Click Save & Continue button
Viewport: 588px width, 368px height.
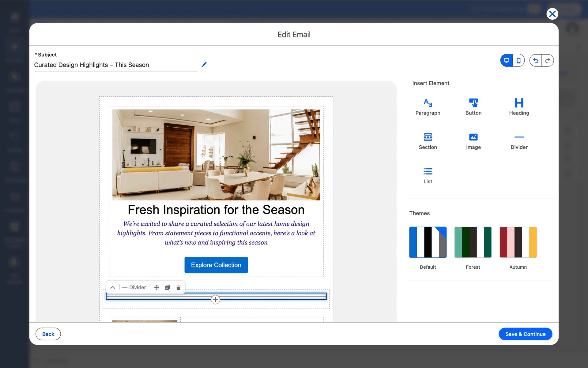point(525,334)
